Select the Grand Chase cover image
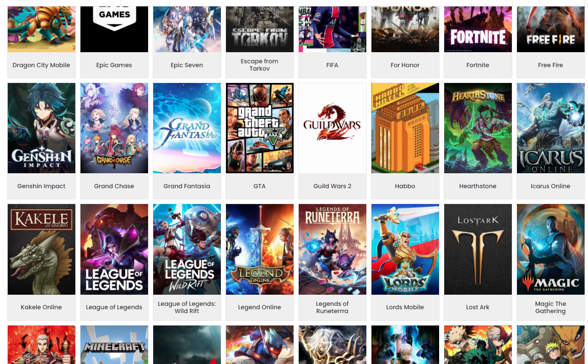The image size is (588, 364). point(114,128)
